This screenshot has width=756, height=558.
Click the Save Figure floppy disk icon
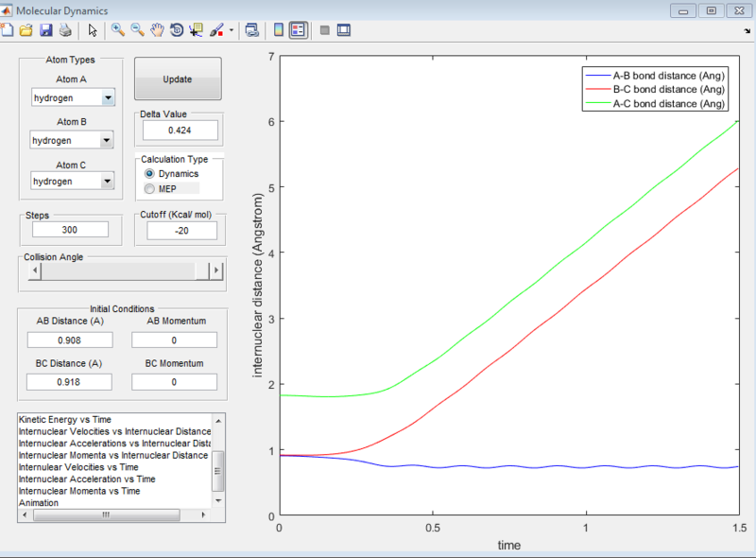pos(45,30)
